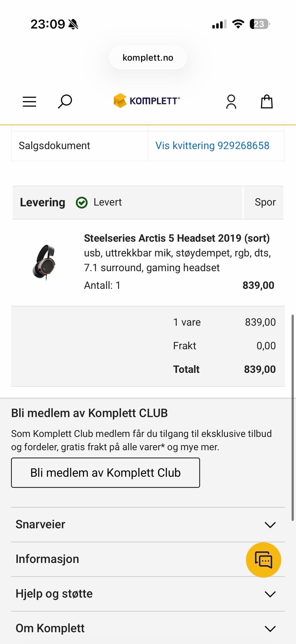Open the hamburger menu icon
Viewport: 296px width, 644px height.
[x=30, y=102]
